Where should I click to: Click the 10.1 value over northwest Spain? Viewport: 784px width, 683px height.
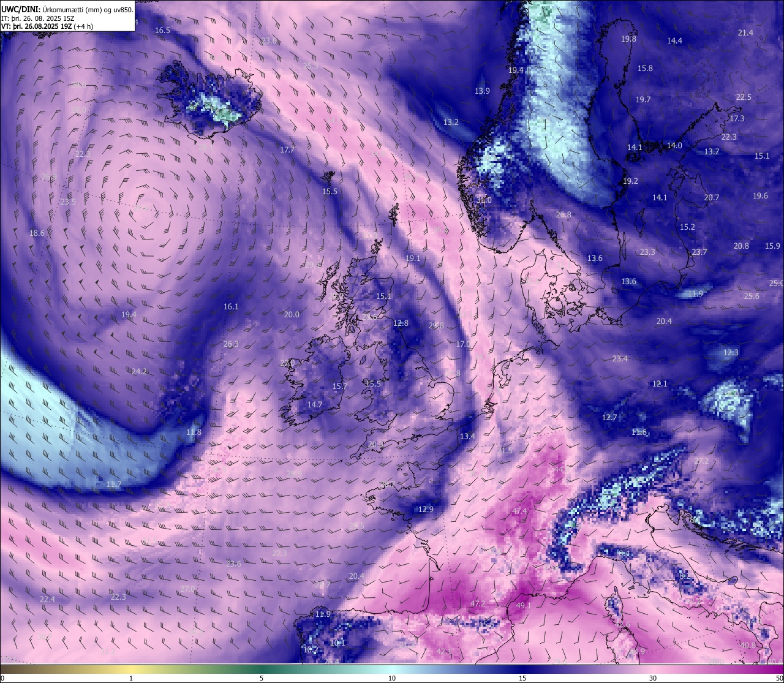[338, 643]
